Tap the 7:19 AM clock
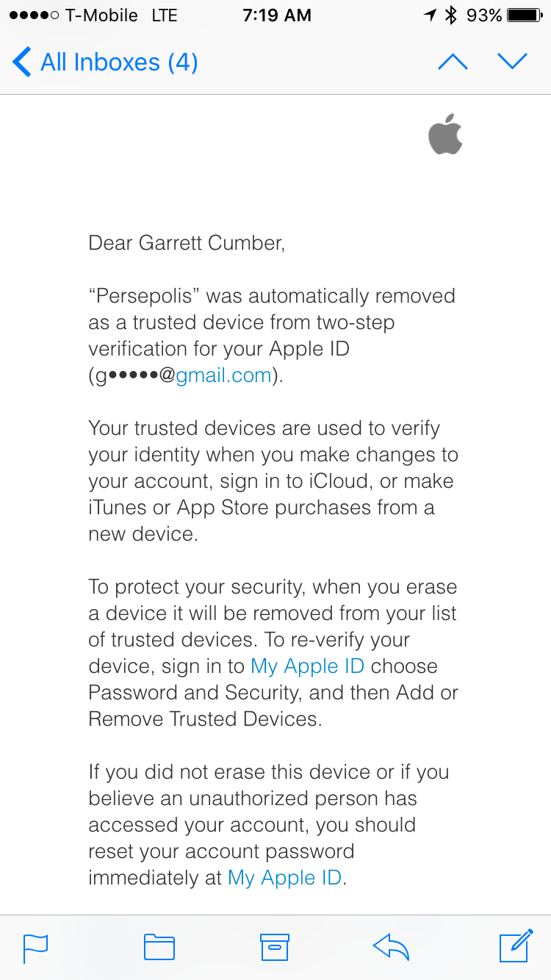Image resolution: width=551 pixels, height=980 pixels. 276,15
